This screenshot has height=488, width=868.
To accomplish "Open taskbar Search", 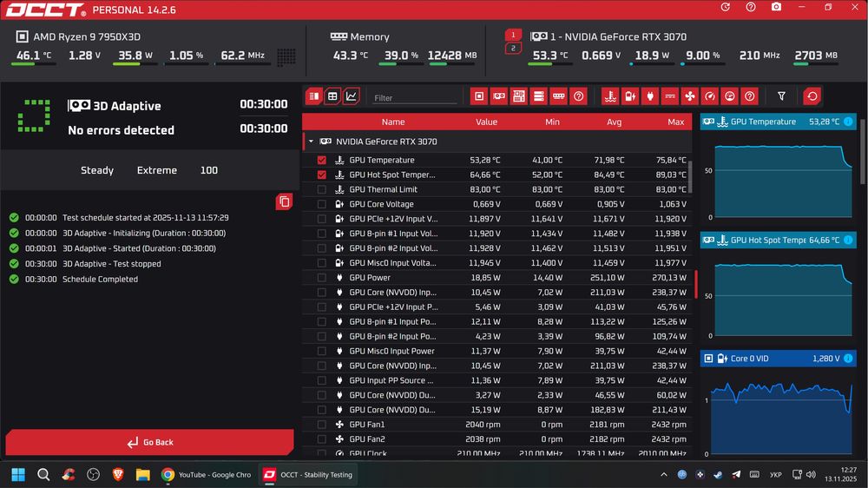I will pyautogui.click(x=43, y=475).
